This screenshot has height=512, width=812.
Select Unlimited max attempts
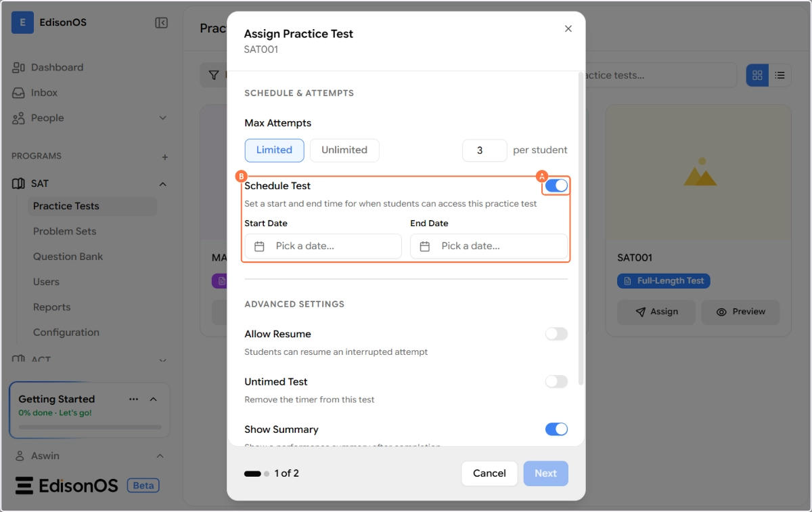point(344,150)
